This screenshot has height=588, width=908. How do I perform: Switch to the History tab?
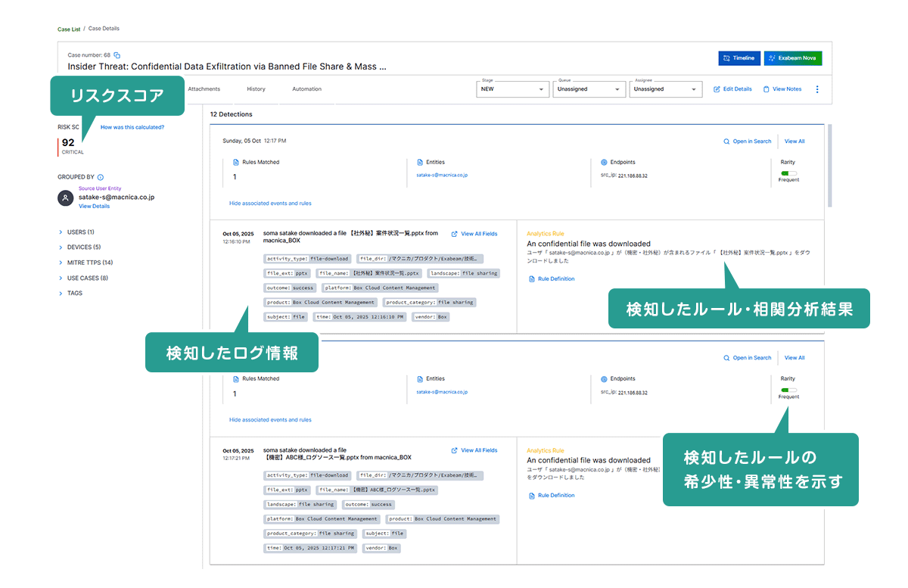(256, 89)
